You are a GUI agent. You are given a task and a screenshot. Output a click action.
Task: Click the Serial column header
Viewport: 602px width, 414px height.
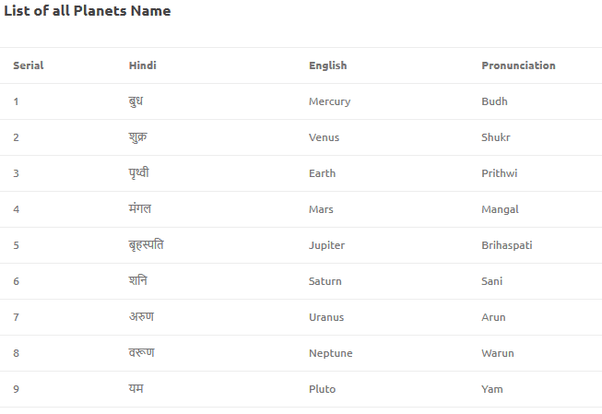[28, 66]
